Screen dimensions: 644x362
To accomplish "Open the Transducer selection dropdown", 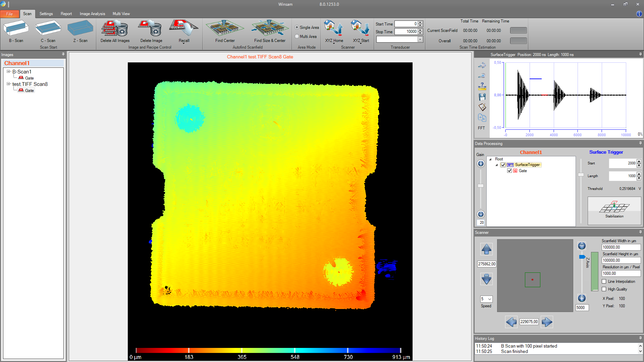I will 420,40.
